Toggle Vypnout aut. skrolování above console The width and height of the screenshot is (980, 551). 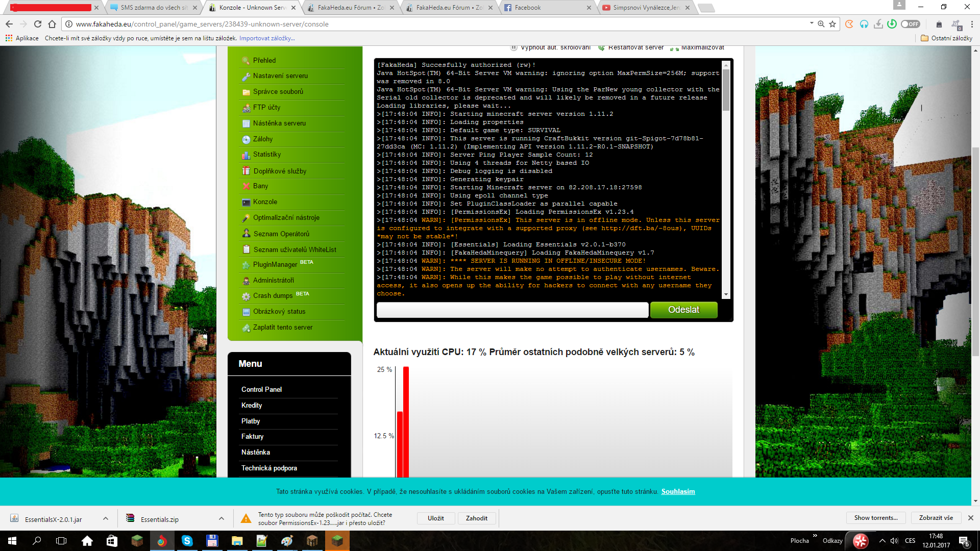(x=550, y=47)
